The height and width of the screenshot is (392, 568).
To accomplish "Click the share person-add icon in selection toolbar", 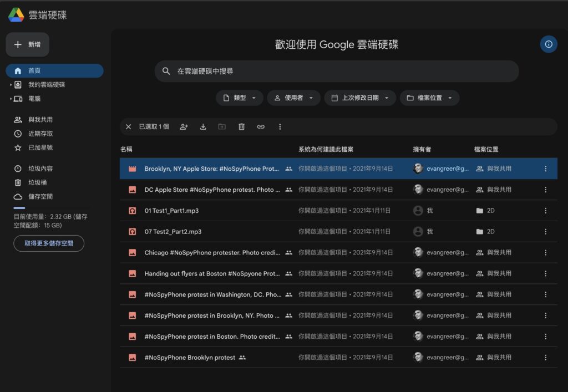I will (x=184, y=126).
